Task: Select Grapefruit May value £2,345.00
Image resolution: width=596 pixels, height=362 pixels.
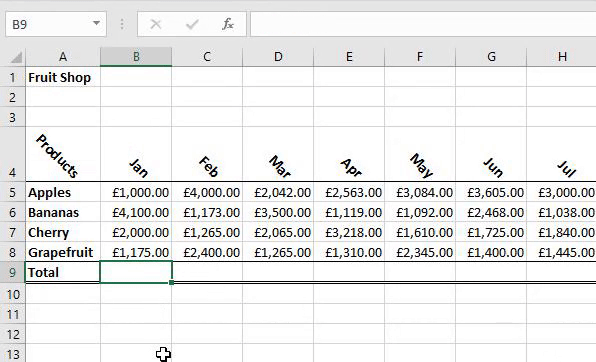Action: [x=420, y=252]
